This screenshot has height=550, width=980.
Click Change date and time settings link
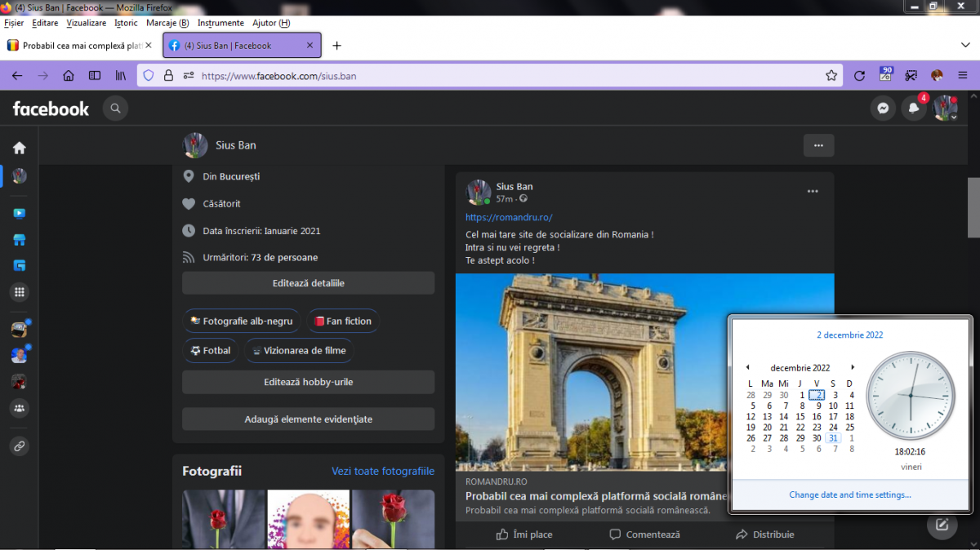tap(850, 495)
